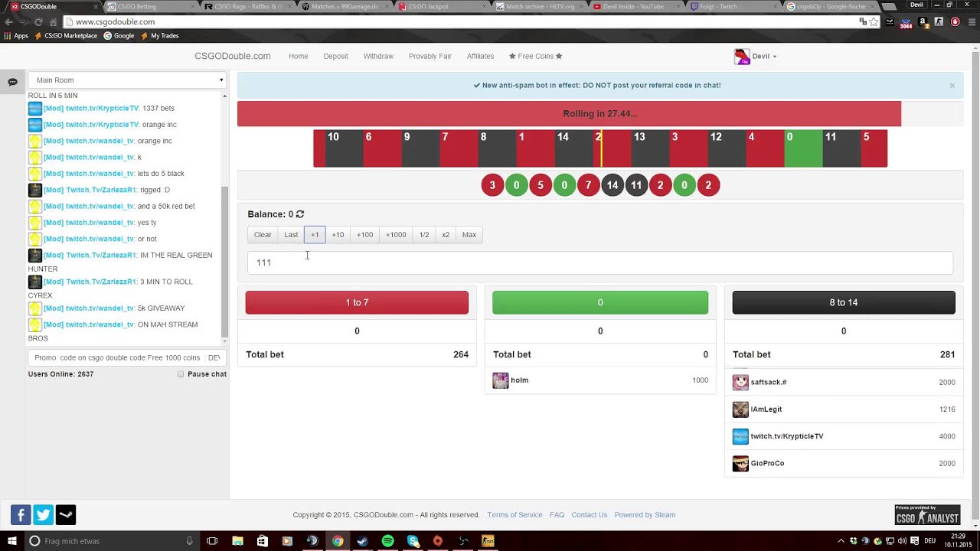Refresh balance with the circular arrows icon
Screen dimensions: 980x551
tap(300, 214)
